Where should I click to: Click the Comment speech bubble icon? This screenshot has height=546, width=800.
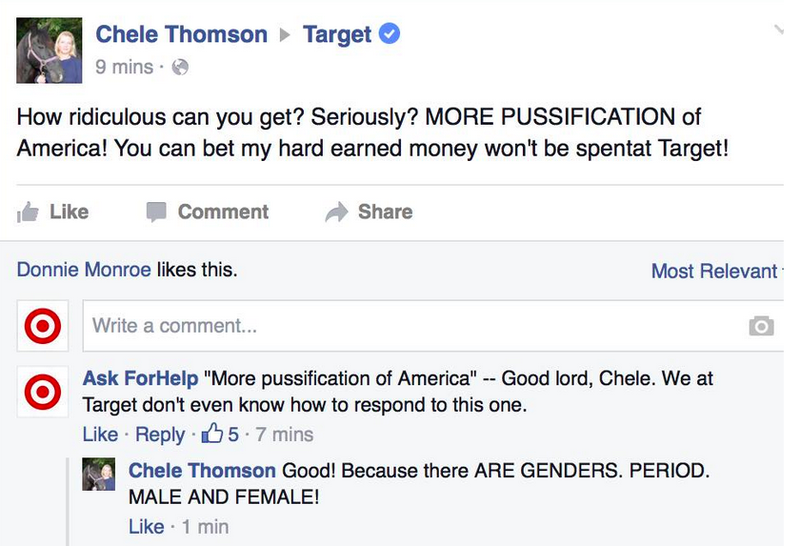(156, 212)
